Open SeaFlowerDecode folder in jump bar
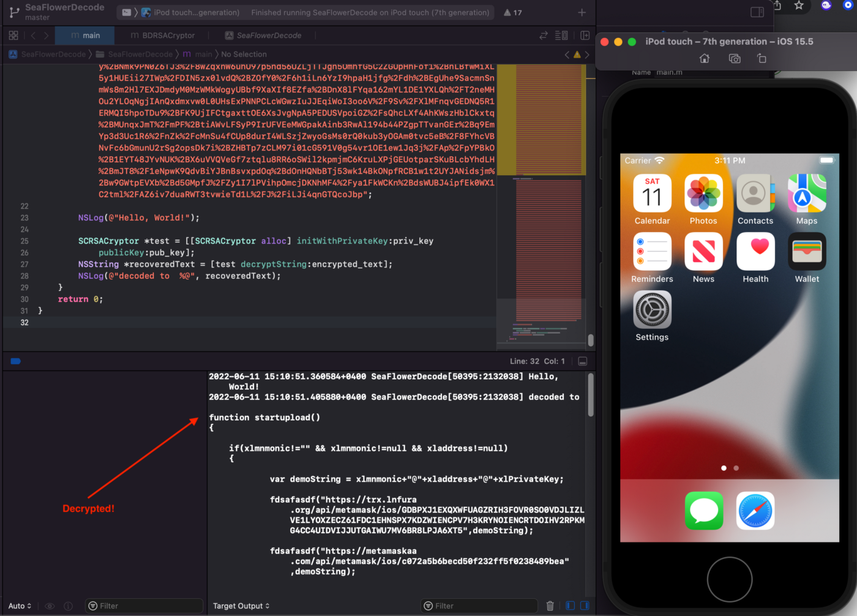Viewport: 857px width, 616px height. click(135, 54)
